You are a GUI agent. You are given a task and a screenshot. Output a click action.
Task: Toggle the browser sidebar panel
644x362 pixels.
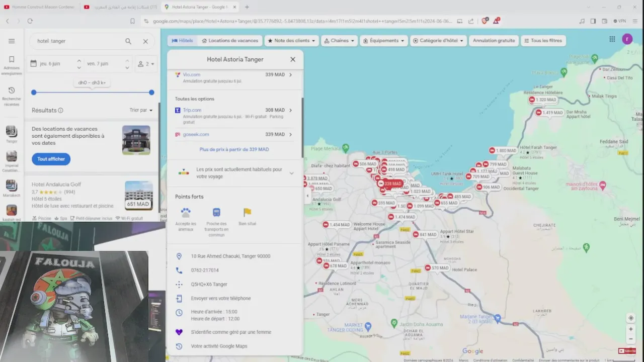593,21
